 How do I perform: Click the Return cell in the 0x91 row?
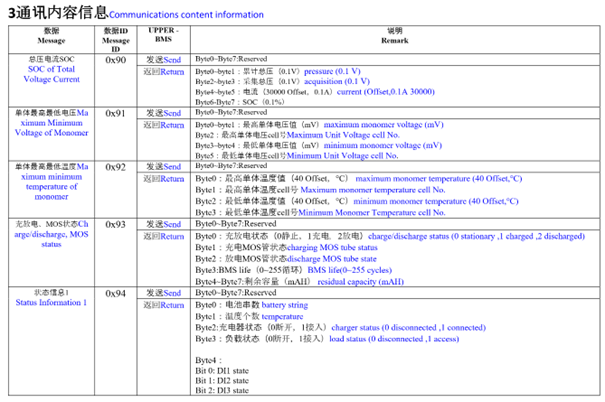(161, 125)
